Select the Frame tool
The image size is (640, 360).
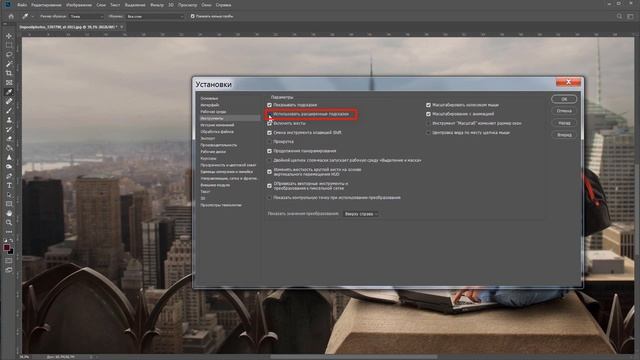9,83
